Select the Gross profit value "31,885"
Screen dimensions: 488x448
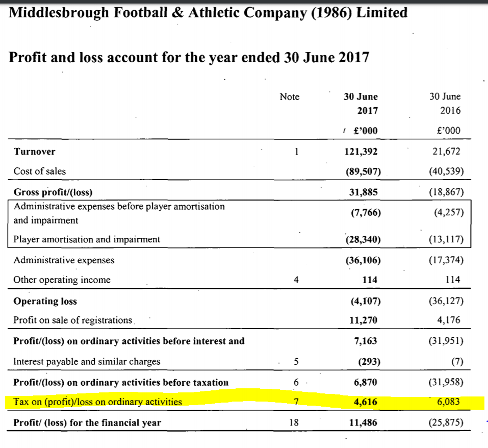click(x=363, y=192)
